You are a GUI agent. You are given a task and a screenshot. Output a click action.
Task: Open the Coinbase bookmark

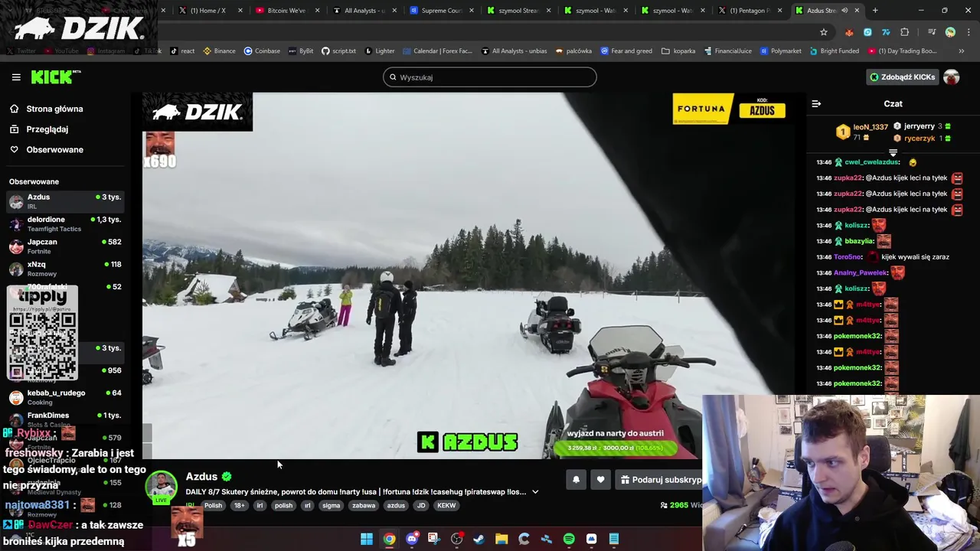(x=262, y=51)
